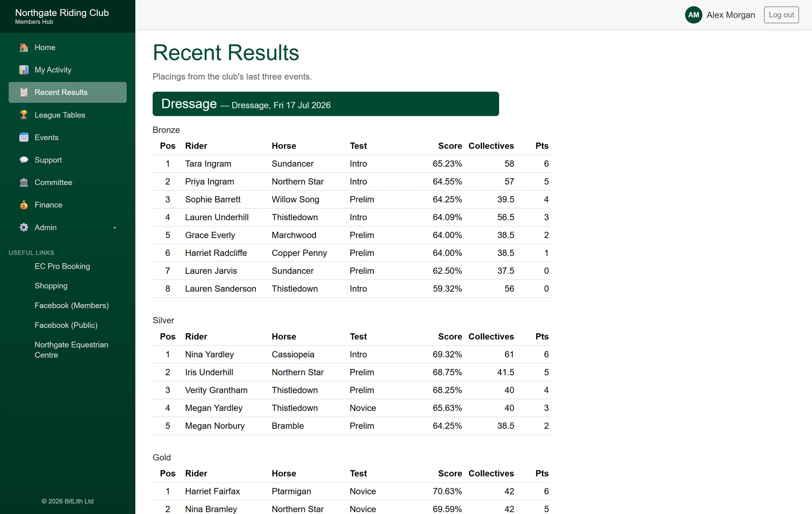Click the AM user avatar
Viewport: 812px width, 514px height.
(694, 15)
